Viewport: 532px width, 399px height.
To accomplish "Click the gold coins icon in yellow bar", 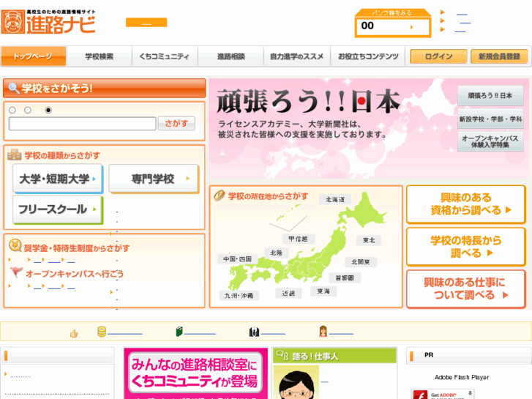I will click(102, 332).
